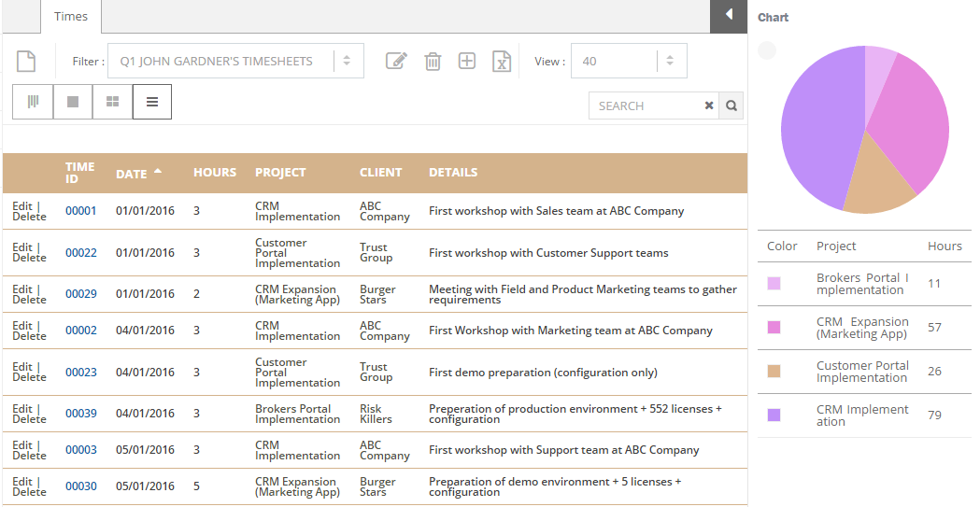Click the new document page icon

click(x=25, y=62)
